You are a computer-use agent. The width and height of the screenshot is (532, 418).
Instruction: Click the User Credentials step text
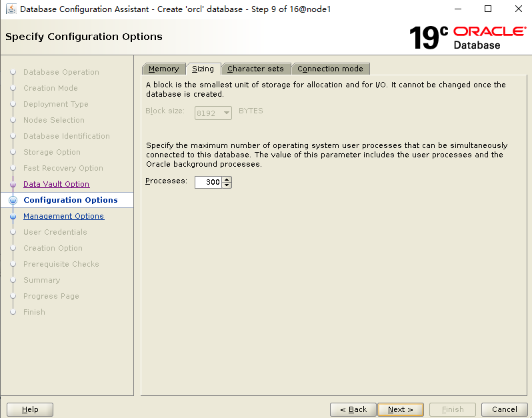point(55,232)
